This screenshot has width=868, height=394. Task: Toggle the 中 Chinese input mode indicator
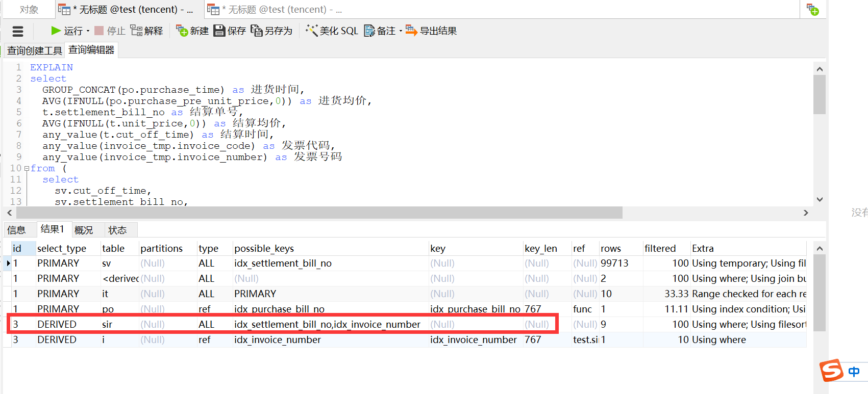click(x=854, y=372)
